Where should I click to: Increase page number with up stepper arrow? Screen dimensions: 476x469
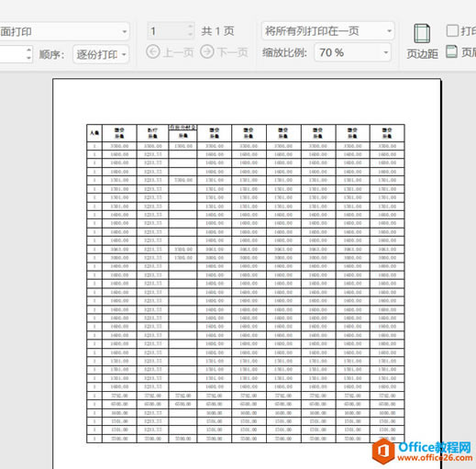[191, 27]
